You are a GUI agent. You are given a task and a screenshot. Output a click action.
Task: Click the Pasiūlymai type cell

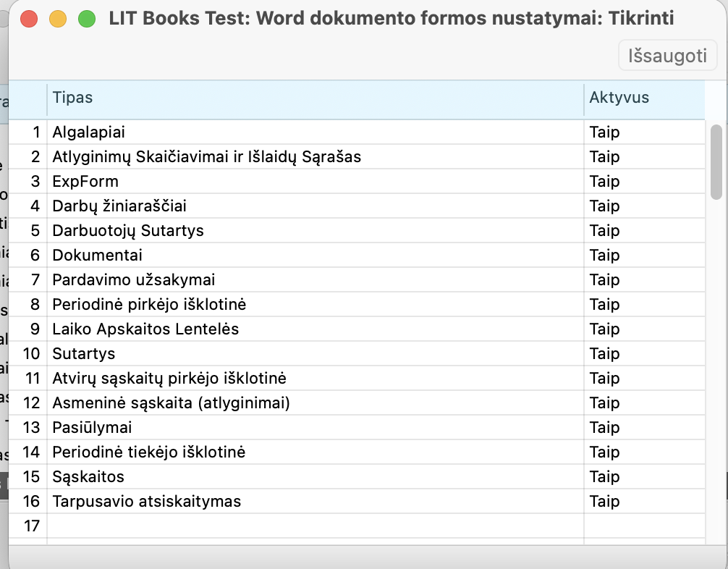(316, 428)
